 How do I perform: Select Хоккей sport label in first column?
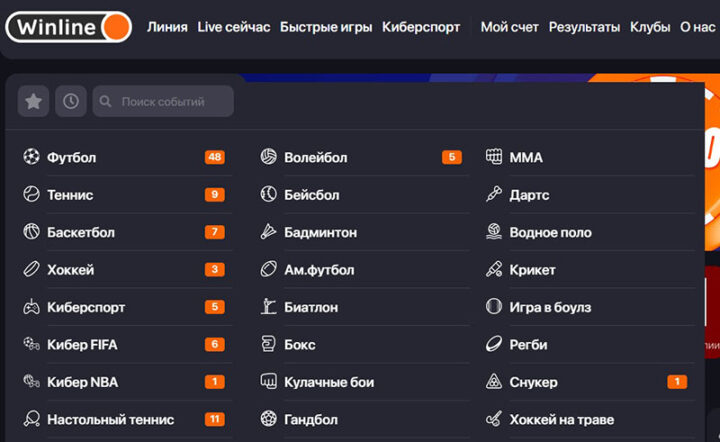pos(71,270)
